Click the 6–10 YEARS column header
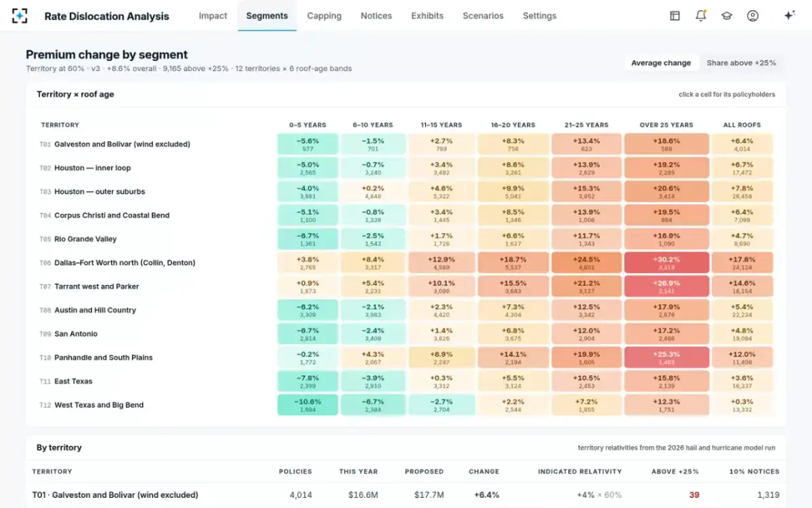Viewport: 812px width, 508px height. click(x=373, y=125)
